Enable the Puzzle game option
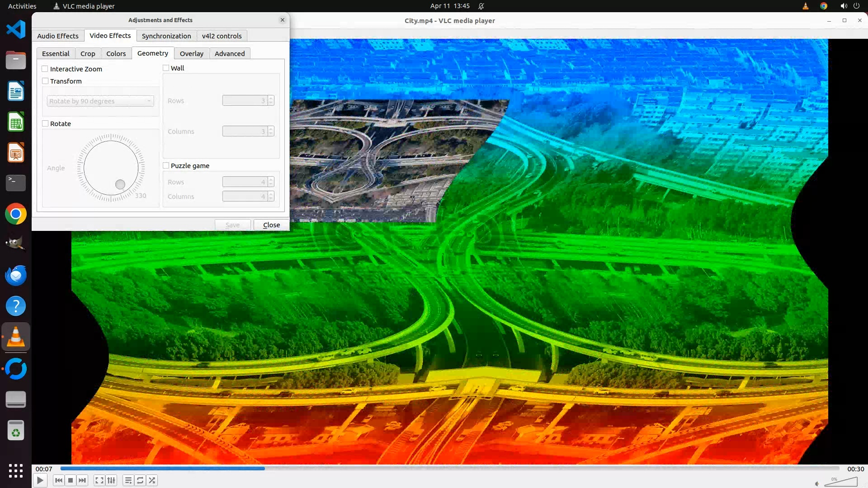 click(166, 165)
